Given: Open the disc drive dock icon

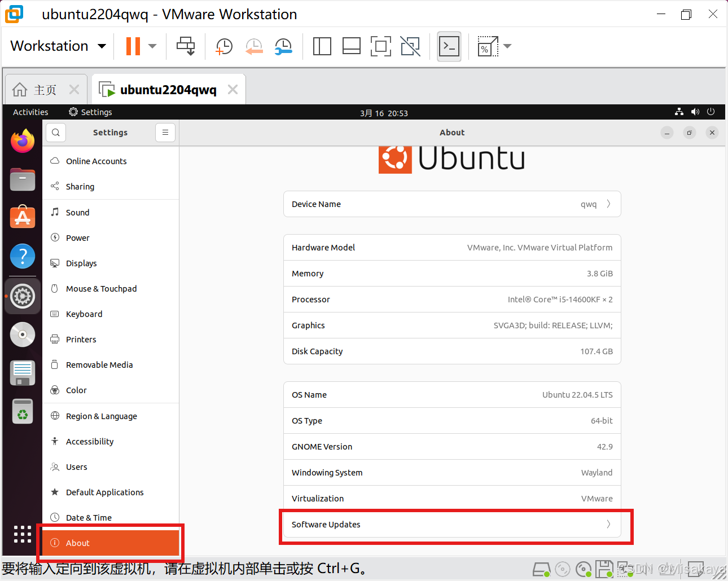Looking at the screenshot, I should 23,334.
